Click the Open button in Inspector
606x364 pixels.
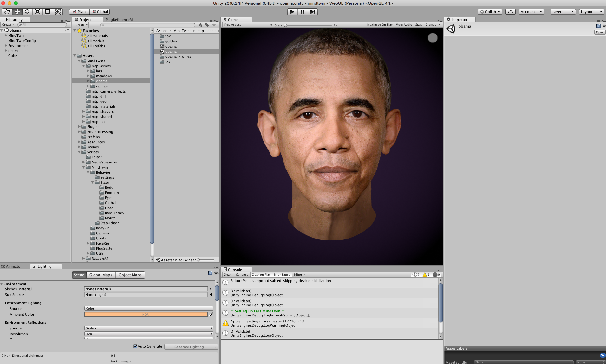click(x=600, y=32)
